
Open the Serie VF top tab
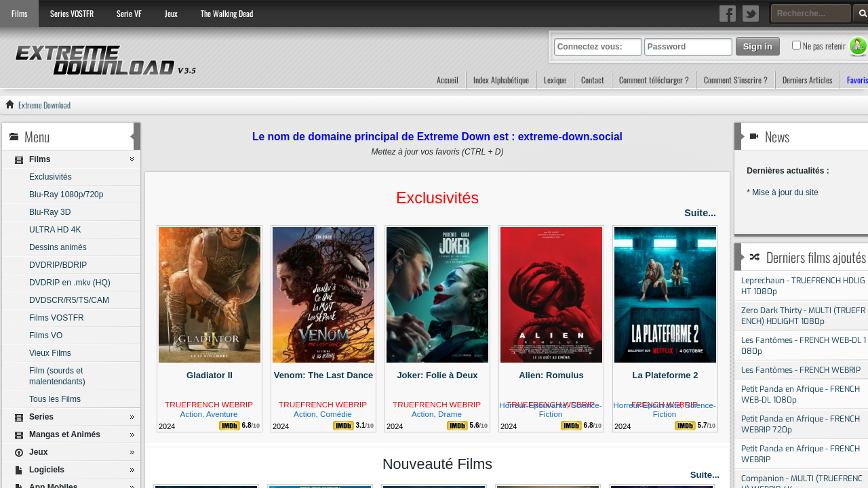pyautogui.click(x=129, y=14)
